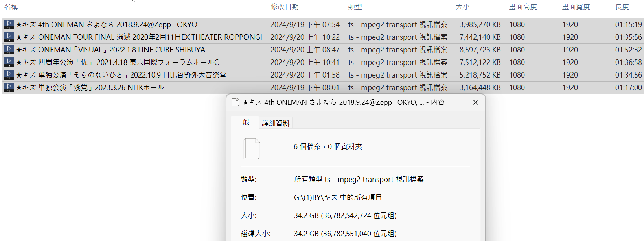Click date 2024/9/19 下午 08:01
Image resolution: width=644 pixels, height=241 pixels.
click(x=305, y=87)
